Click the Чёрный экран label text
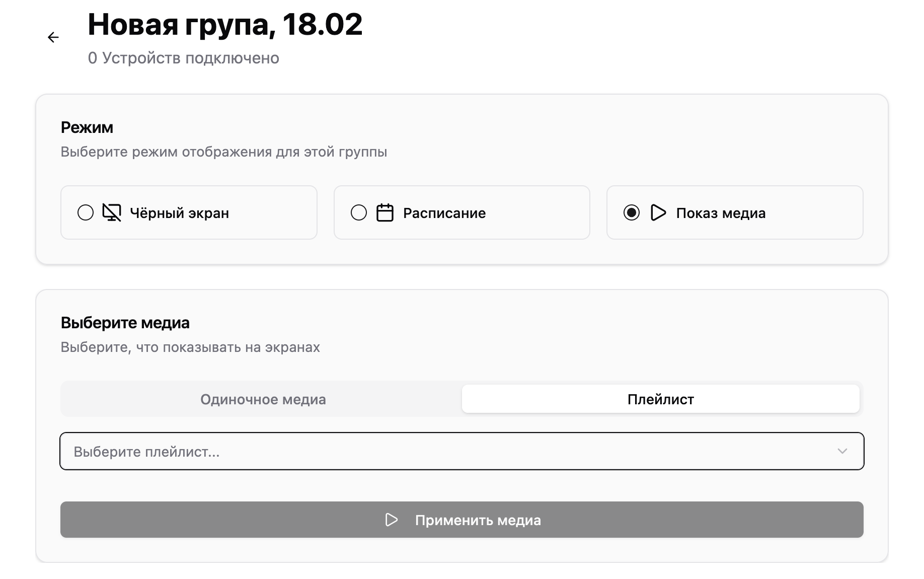 pos(179,213)
